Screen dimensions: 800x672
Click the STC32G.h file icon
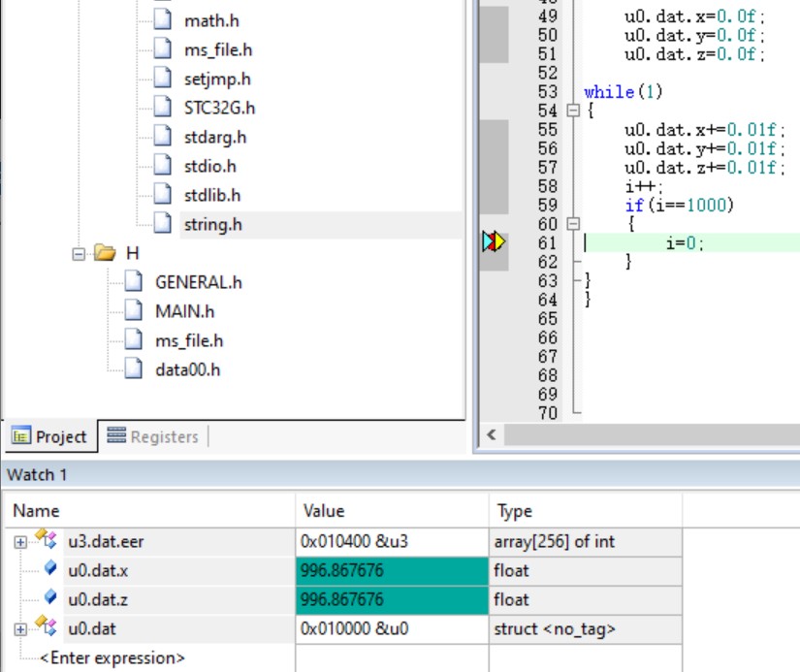point(163,108)
